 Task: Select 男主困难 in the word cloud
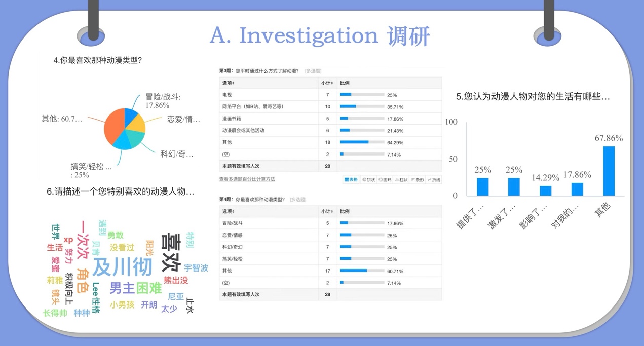click(135, 288)
